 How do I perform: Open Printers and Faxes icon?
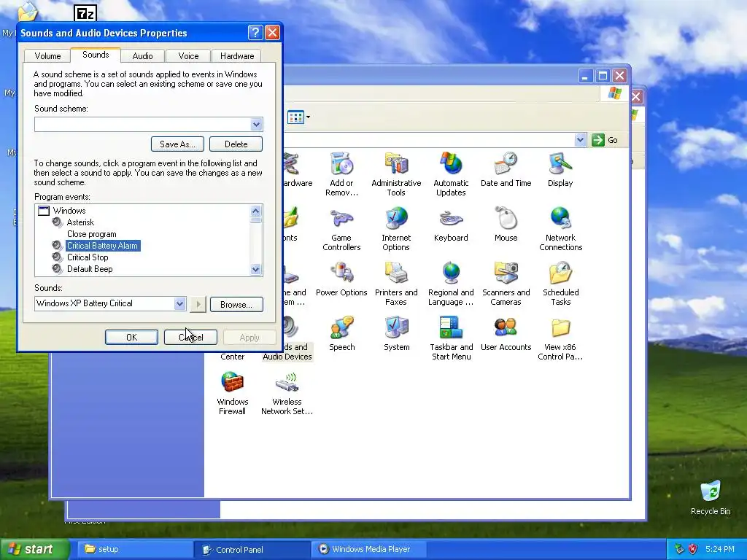click(x=396, y=284)
